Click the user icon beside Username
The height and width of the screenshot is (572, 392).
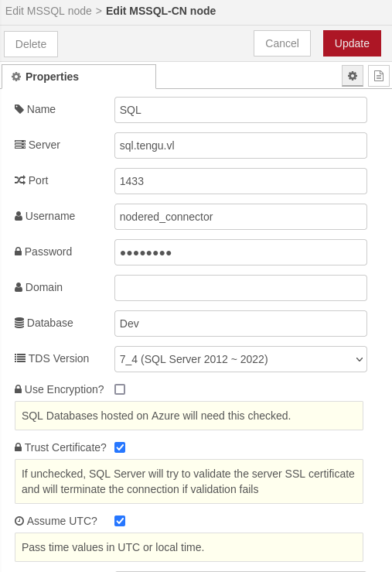[x=19, y=216]
